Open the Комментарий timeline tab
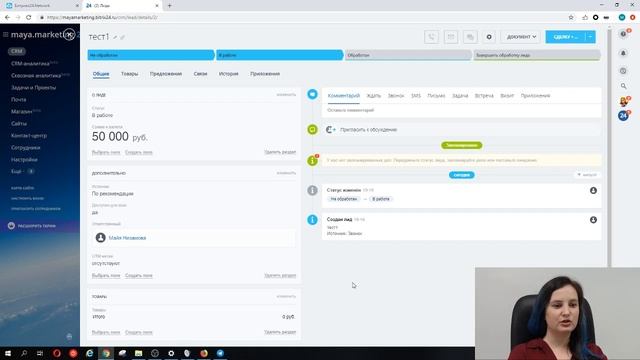Screen dimensions: 640x360 [x=344, y=96]
